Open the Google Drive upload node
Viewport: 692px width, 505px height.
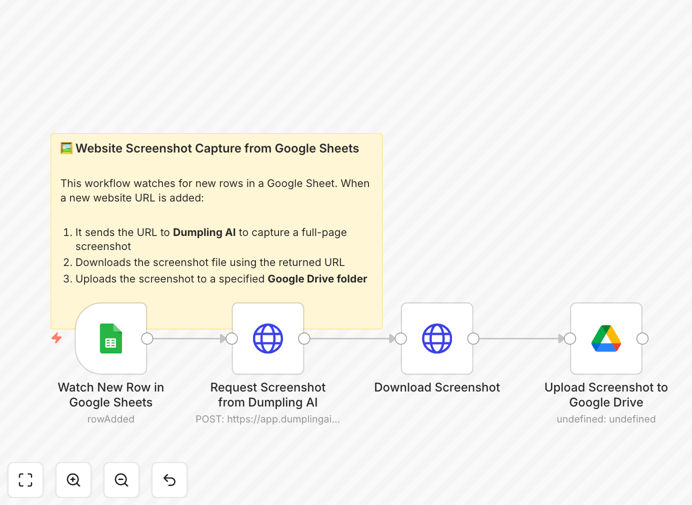(x=606, y=339)
